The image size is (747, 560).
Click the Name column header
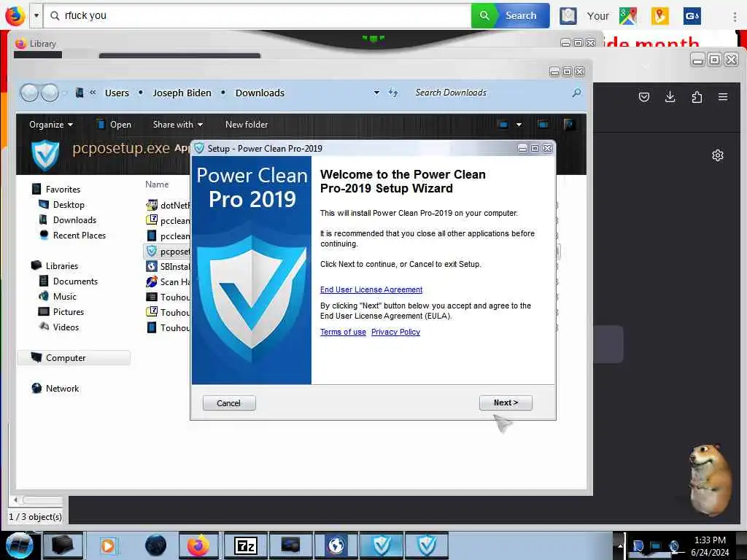pos(157,184)
